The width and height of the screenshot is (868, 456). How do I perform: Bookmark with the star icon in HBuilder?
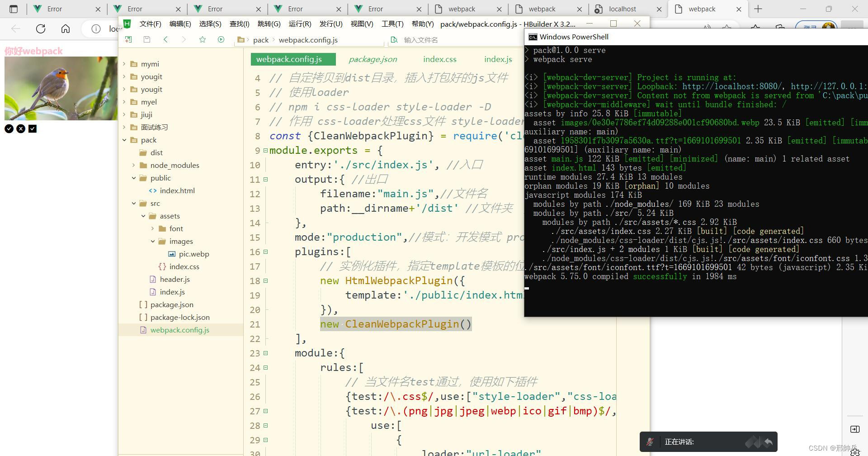203,40
